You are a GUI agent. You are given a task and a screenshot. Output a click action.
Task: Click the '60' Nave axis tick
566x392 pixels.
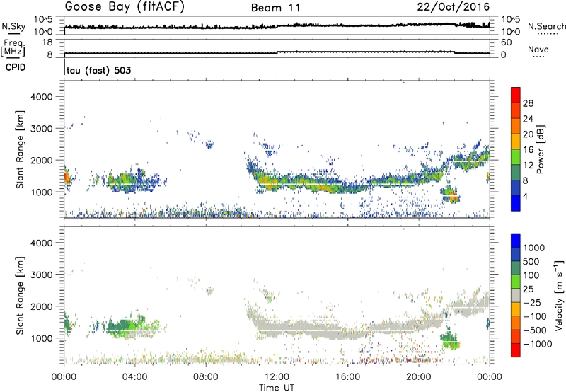click(506, 42)
